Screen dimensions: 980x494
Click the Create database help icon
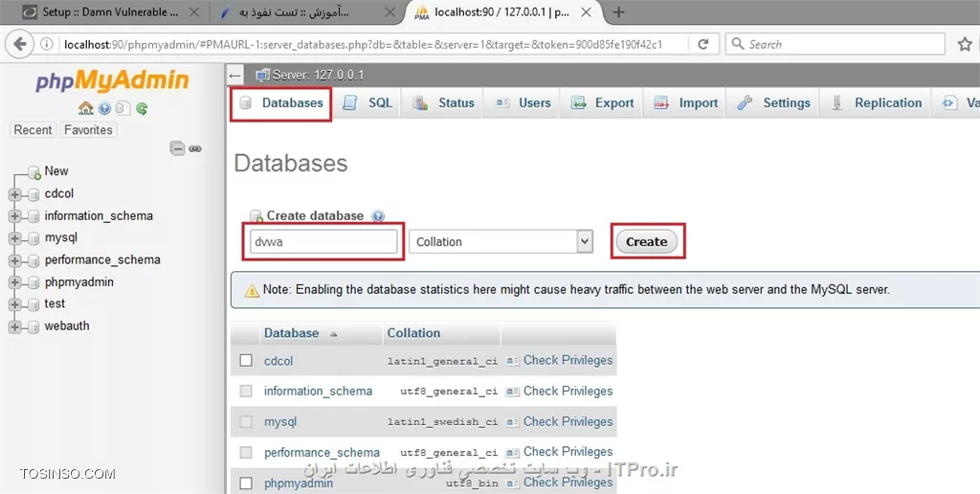click(x=378, y=216)
